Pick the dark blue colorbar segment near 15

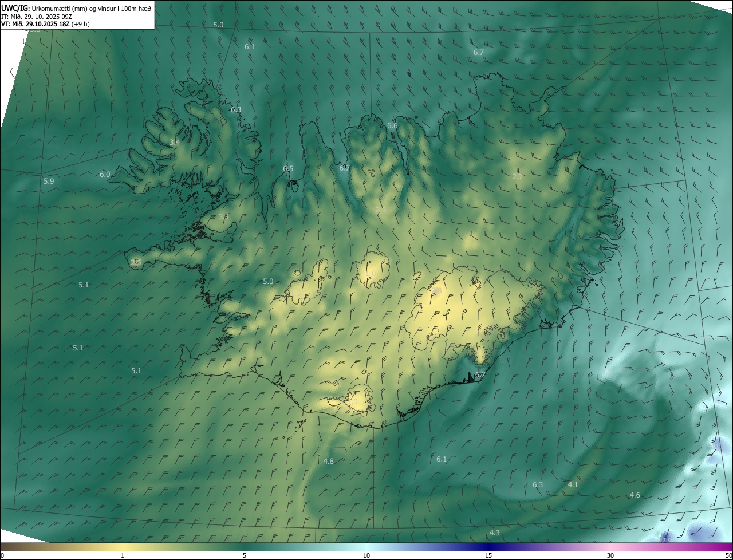[x=488, y=547]
